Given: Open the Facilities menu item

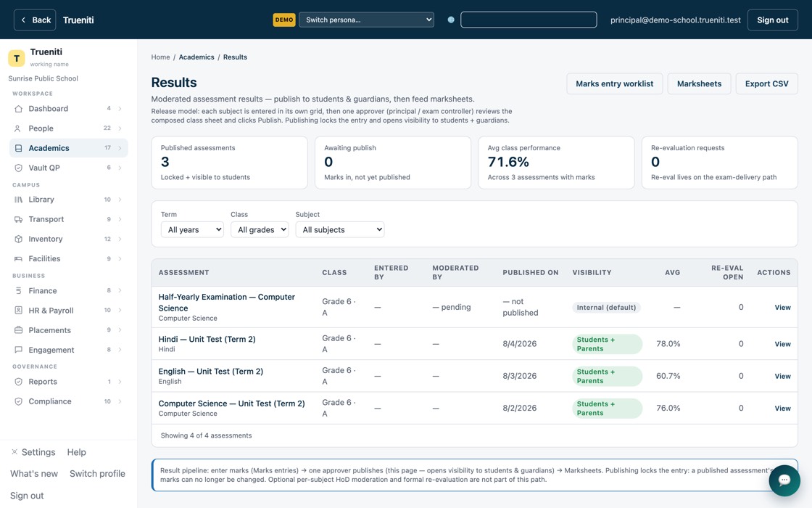Looking at the screenshot, I should (68, 258).
